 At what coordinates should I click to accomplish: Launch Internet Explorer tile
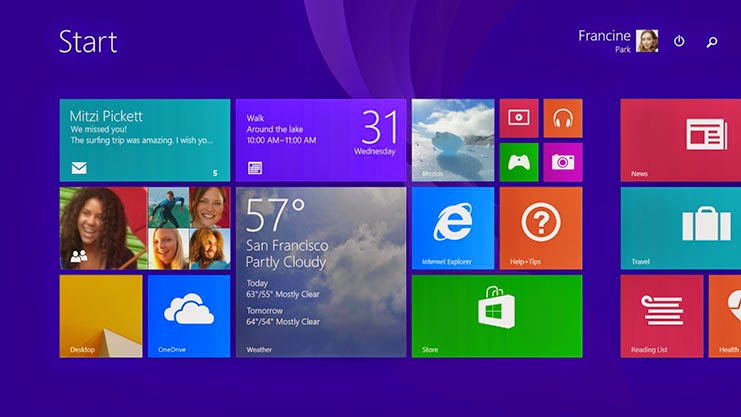453,228
